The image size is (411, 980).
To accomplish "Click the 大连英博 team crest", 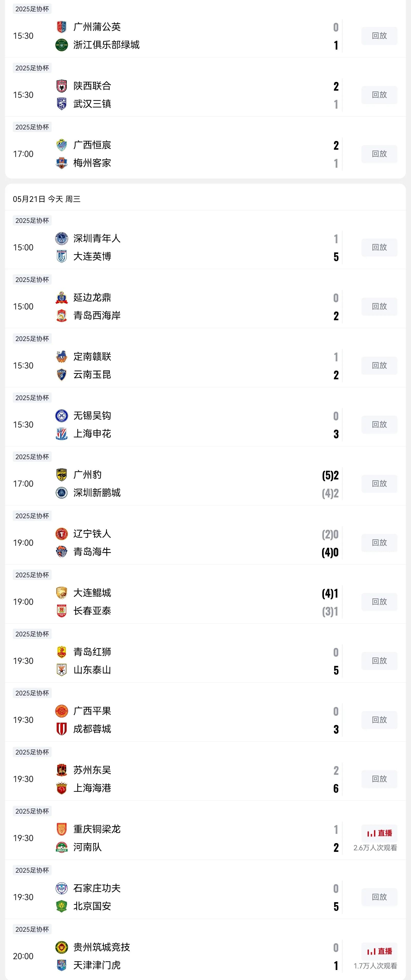I will [62, 256].
